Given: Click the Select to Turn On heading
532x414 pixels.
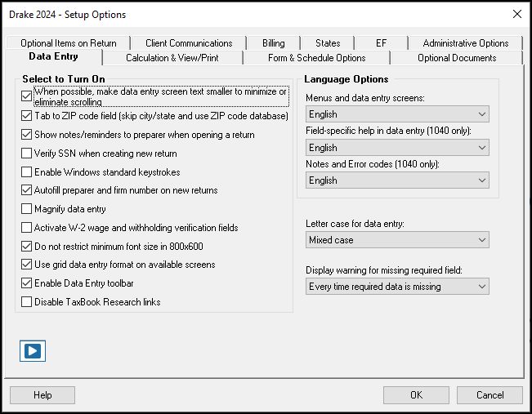Looking at the screenshot, I should tap(64, 79).
